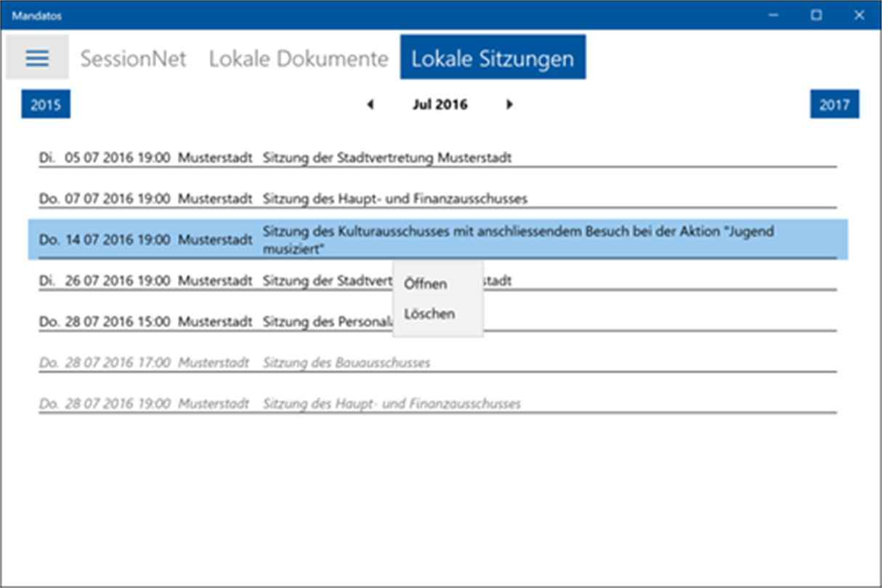The width and height of the screenshot is (882, 588).
Task: Select the 28 07 2016 15:00 session
Action: coord(211,321)
